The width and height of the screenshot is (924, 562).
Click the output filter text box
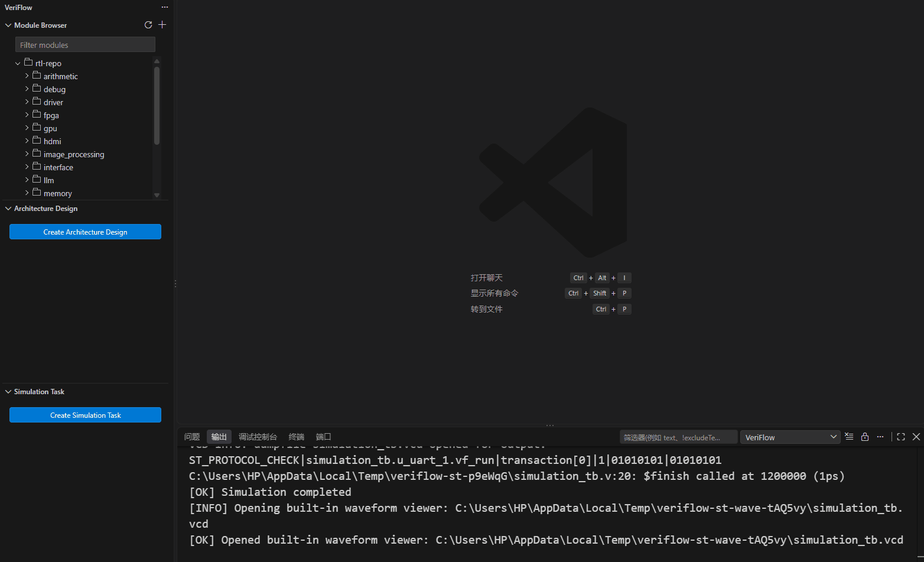coord(678,437)
